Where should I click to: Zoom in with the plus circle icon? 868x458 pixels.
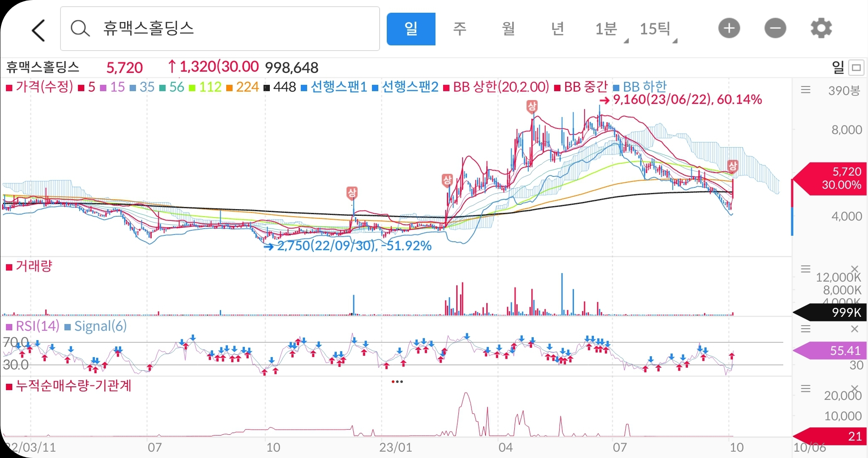click(729, 28)
